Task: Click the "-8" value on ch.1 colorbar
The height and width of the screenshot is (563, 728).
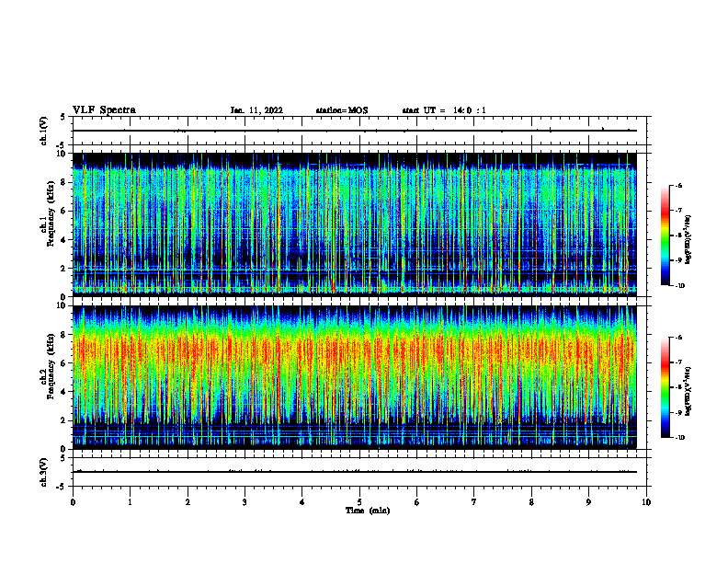Action: click(678, 236)
